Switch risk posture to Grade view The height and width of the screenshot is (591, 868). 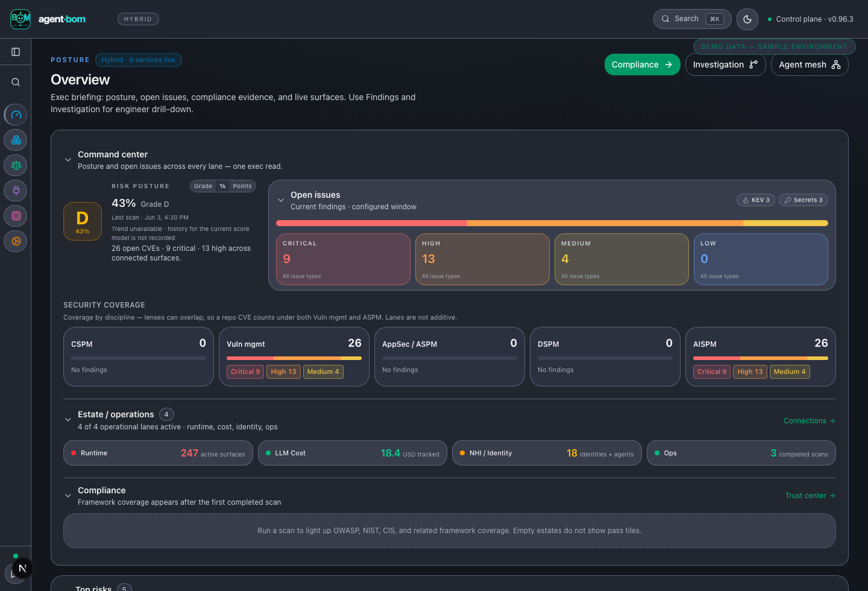(x=203, y=186)
